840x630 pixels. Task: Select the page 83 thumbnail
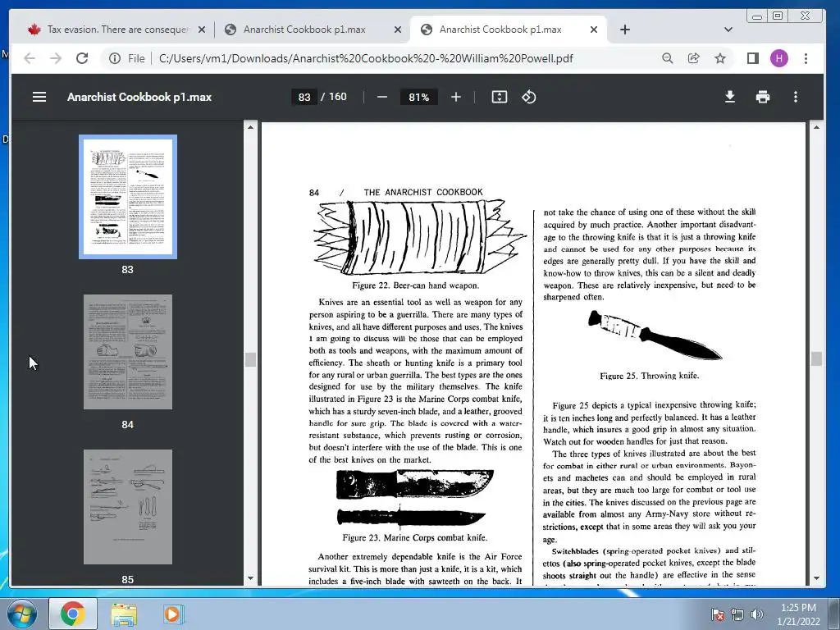click(128, 197)
